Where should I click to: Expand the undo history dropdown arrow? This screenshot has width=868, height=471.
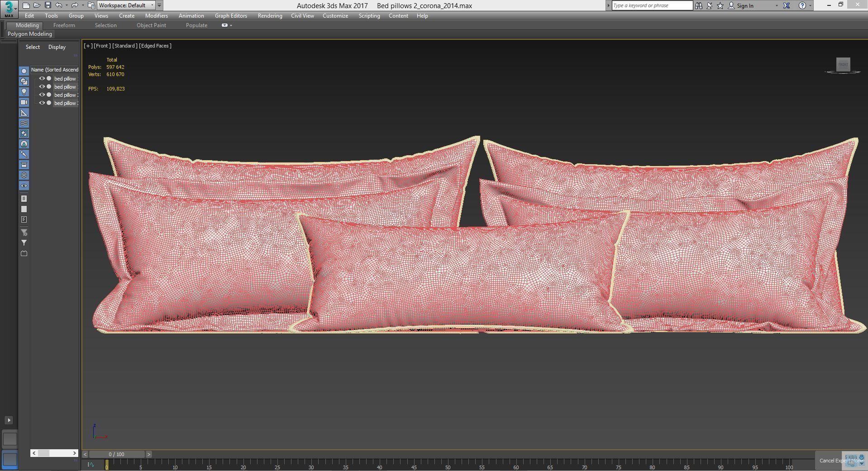(x=67, y=5)
